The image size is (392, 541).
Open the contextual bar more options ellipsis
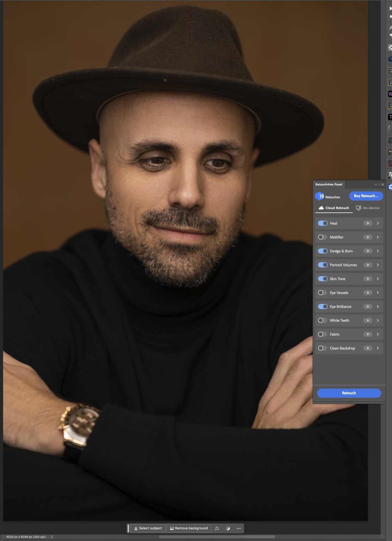239,528
